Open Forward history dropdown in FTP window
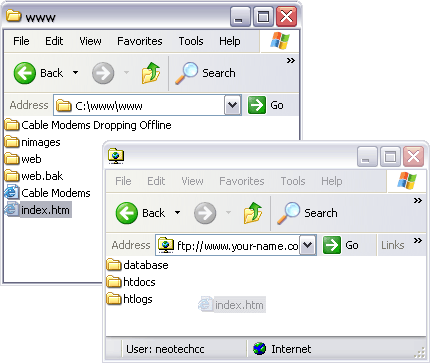 229,212
